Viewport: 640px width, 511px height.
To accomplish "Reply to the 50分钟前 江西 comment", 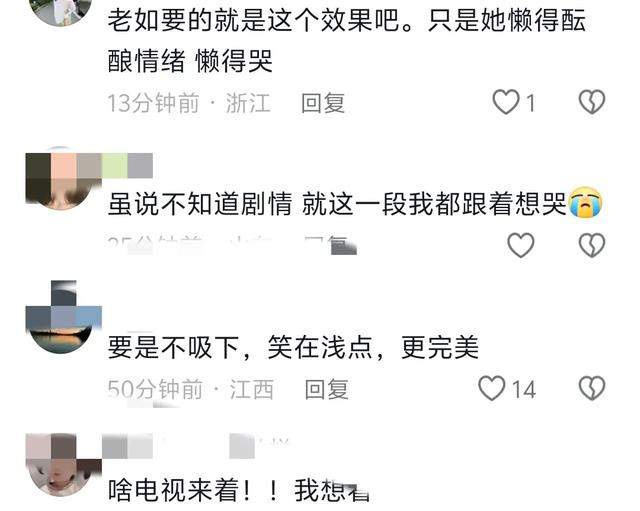I will click(x=327, y=389).
